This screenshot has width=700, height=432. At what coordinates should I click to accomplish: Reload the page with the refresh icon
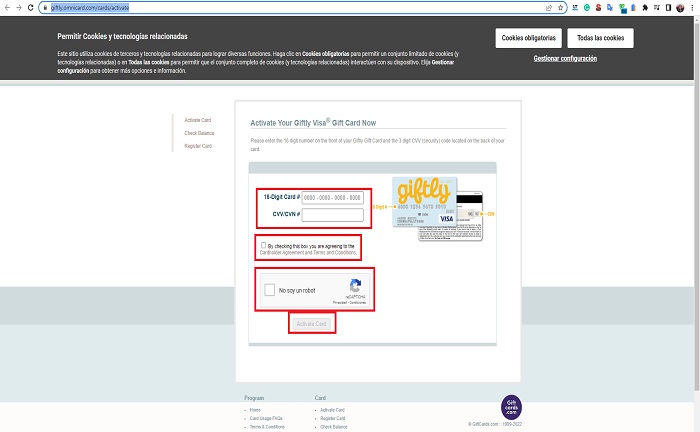(30, 8)
